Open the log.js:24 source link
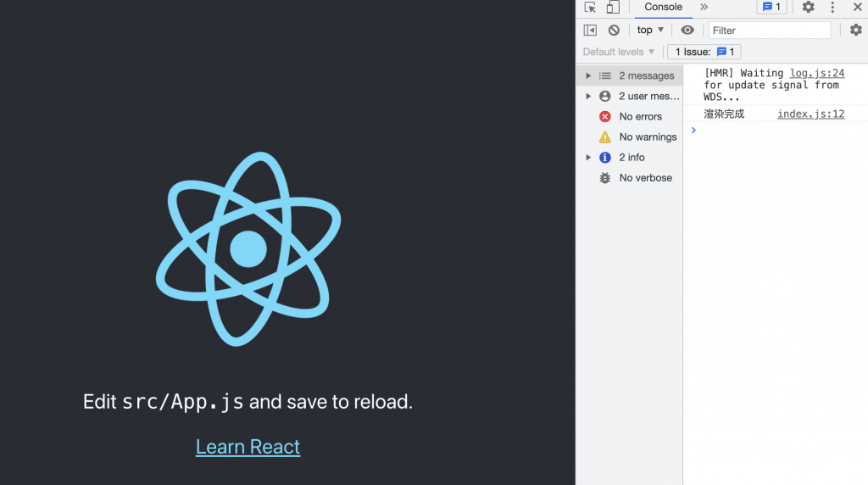The height and width of the screenshot is (485, 868). [816, 73]
